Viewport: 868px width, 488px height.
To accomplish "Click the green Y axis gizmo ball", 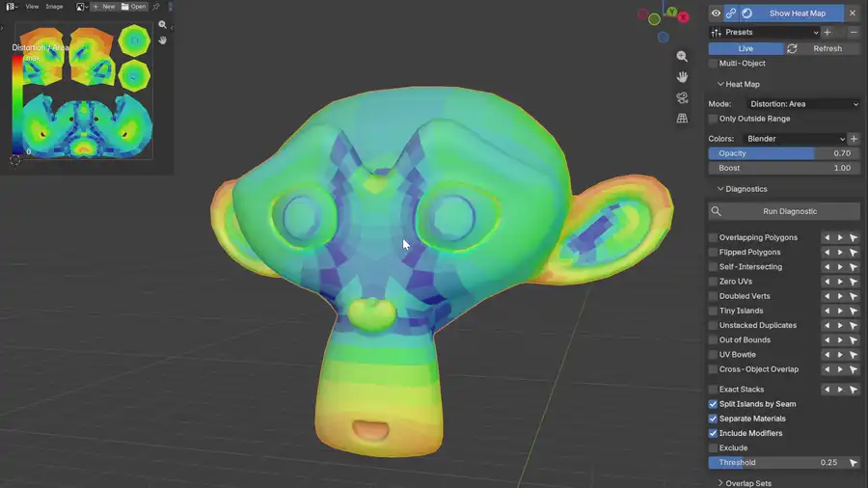I will tap(672, 12).
